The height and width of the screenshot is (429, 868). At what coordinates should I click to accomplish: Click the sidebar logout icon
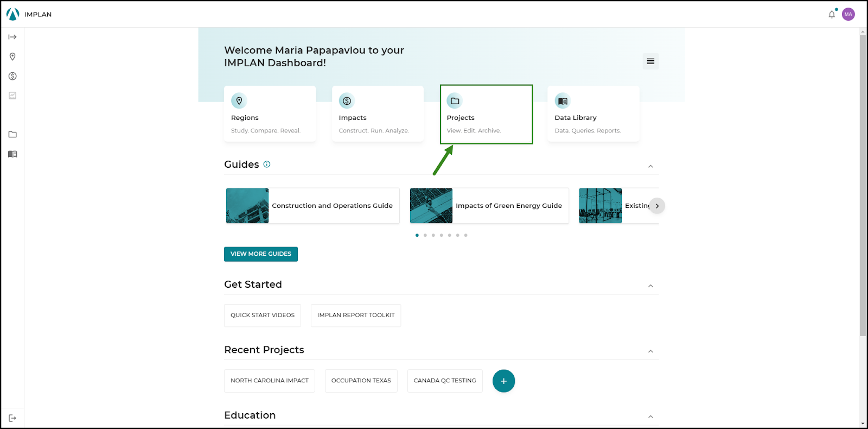click(x=12, y=418)
